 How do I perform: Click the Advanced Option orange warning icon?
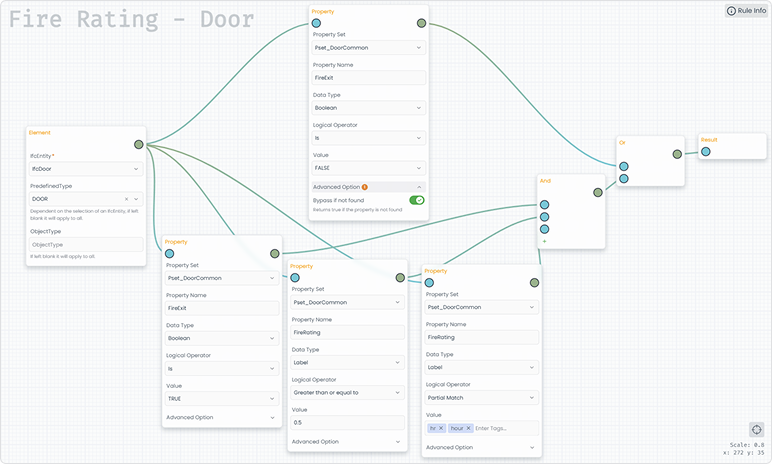pos(365,187)
